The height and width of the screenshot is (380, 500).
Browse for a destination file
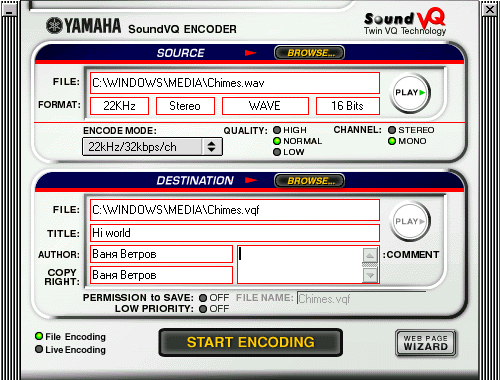pyautogui.click(x=309, y=181)
